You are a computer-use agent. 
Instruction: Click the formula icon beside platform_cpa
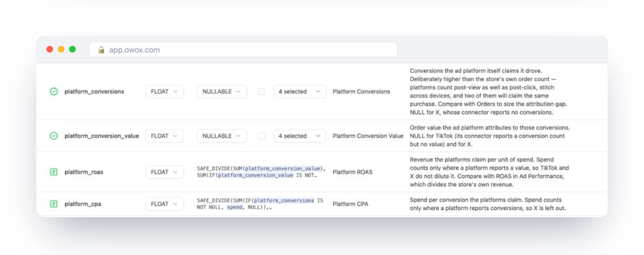point(54,204)
